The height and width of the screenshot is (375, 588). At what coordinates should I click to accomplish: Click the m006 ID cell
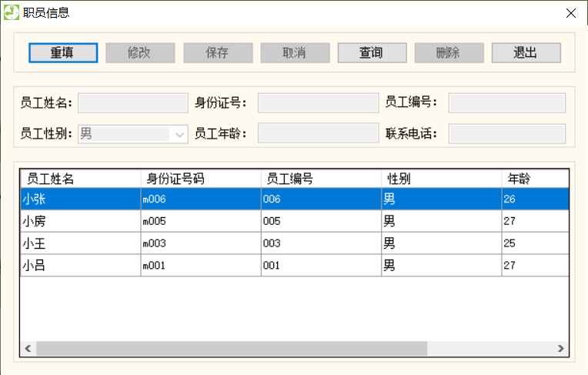tap(201, 199)
